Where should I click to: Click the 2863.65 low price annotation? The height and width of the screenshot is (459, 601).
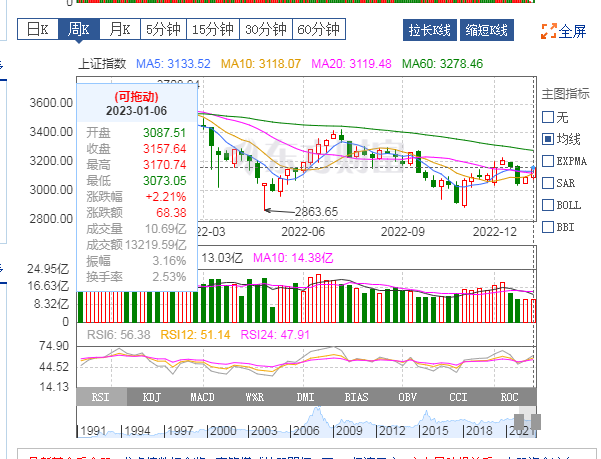pos(316,211)
